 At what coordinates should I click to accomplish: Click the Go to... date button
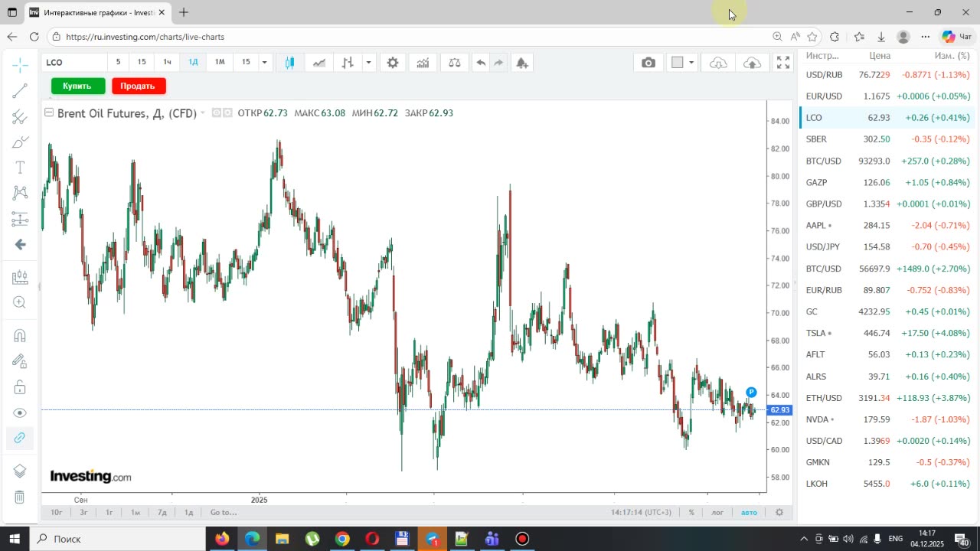coord(224,513)
